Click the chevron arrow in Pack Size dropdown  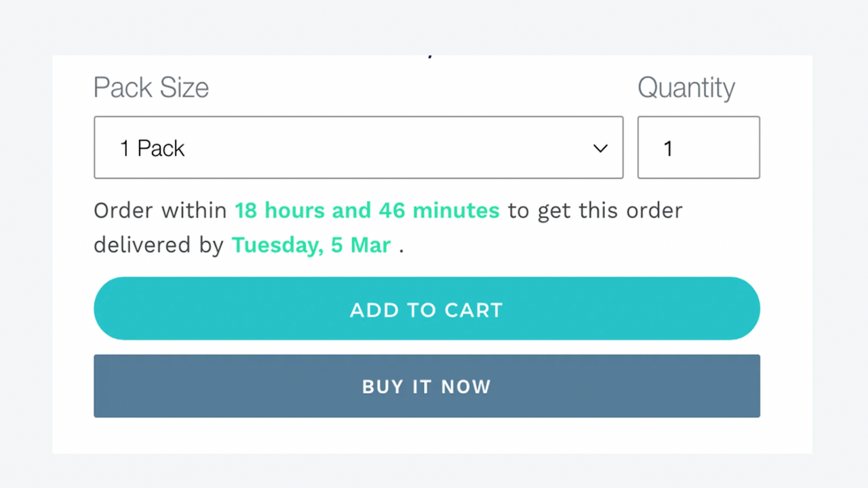click(600, 148)
